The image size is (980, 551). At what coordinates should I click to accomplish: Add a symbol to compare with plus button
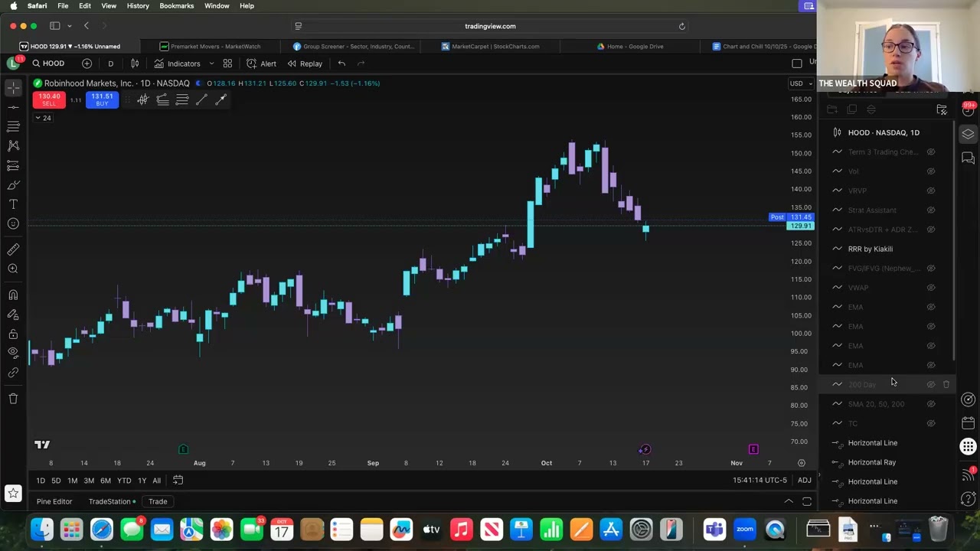tap(87, 64)
